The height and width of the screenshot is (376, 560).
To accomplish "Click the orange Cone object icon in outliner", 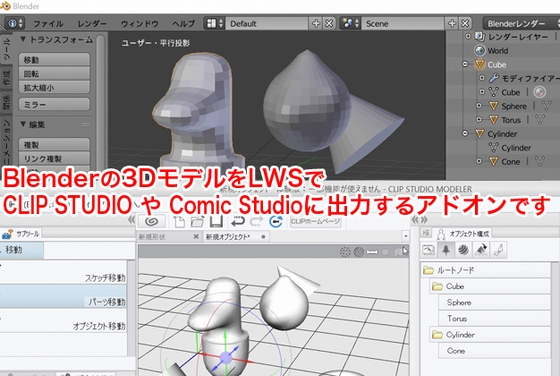I will [494, 161].
